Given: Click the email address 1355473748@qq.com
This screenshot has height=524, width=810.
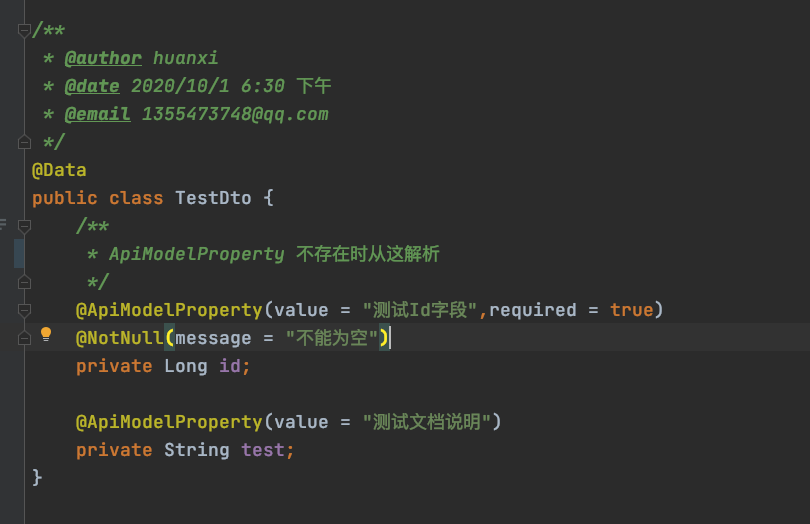Looking at the screenshot, I should pyautogui.click(x=235, y=114).
